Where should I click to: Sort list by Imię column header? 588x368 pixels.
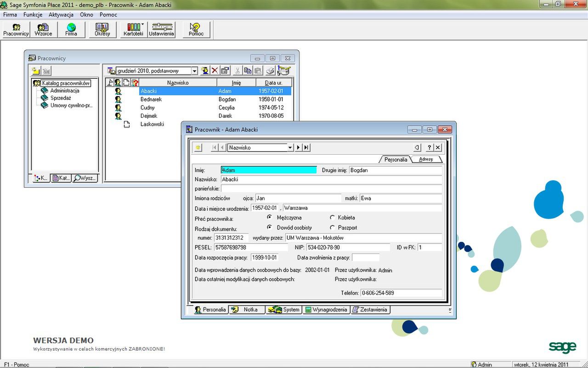point(236,83)
